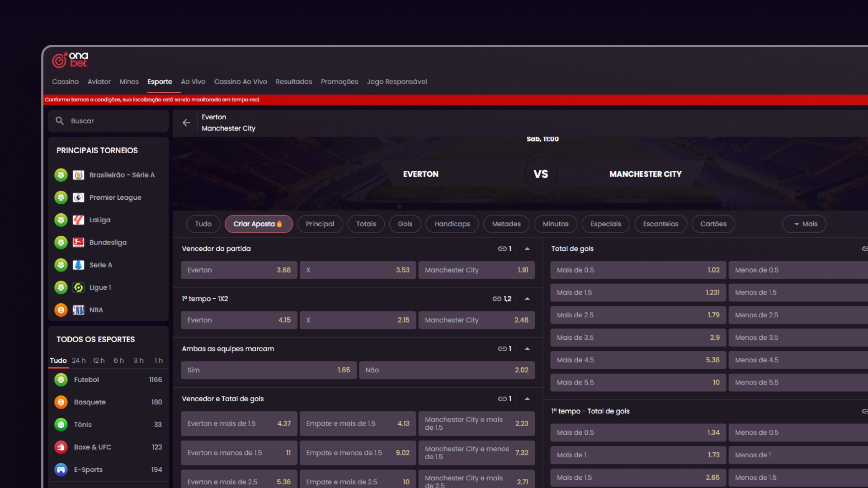The height and width of the screenshot is (488, 868).
Task: Select Empate e mais de 1.5 at 4.13
Action: [x=358, y=424]
